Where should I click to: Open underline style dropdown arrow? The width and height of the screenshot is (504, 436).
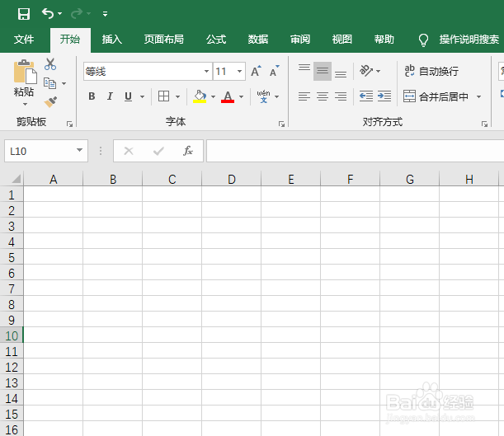142,96
